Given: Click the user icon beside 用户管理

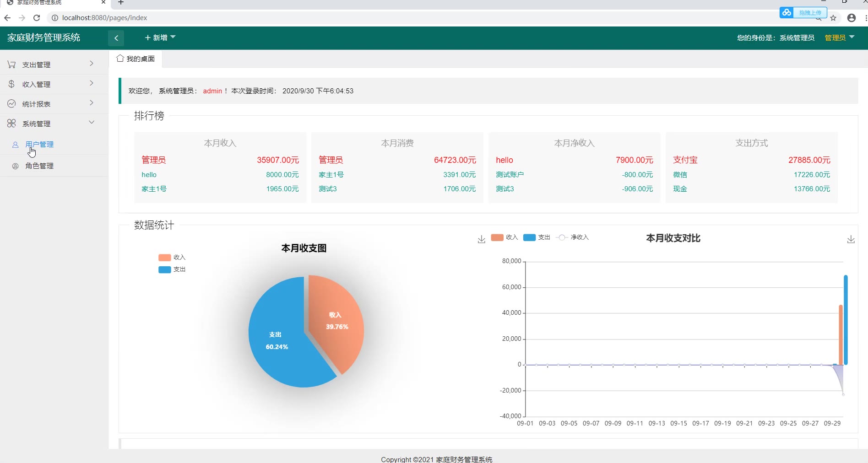Looking at the screenshot, I should [x=15, y=145].
